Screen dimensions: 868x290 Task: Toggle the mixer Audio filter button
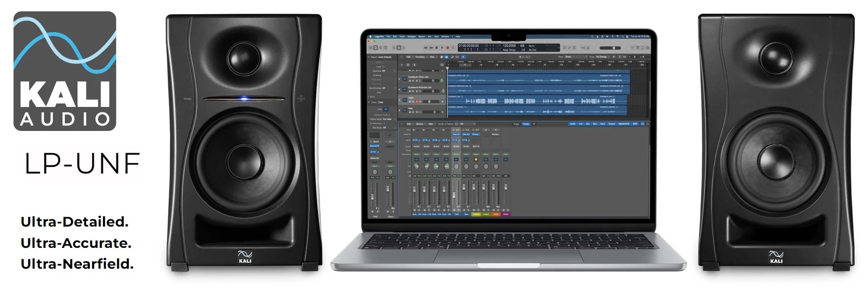tap(572, 124)
